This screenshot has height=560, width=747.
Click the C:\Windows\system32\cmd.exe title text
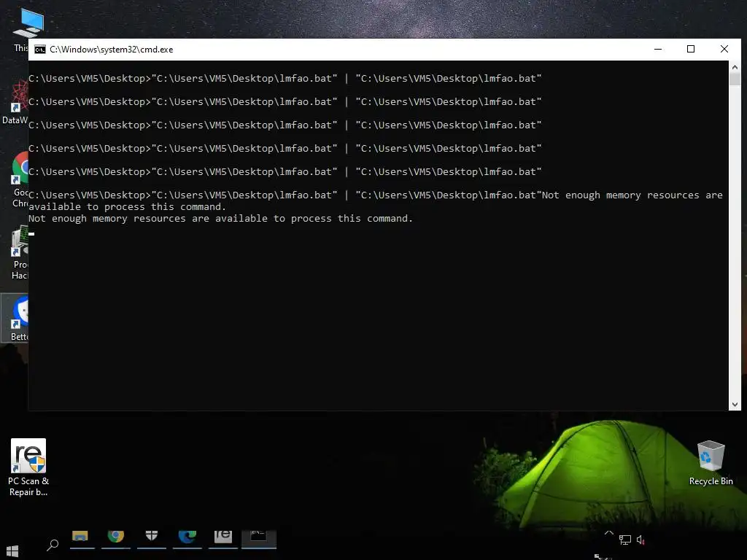(112, 50)
